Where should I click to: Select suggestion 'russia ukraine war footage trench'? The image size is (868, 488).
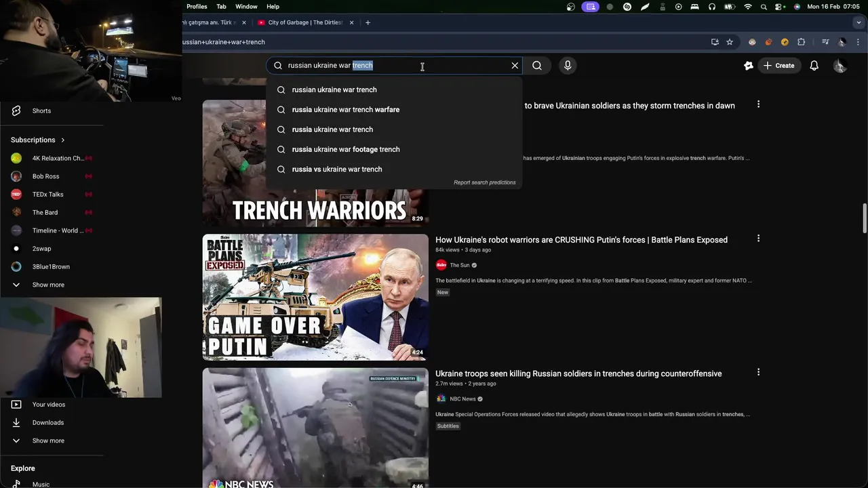(395, 149)
